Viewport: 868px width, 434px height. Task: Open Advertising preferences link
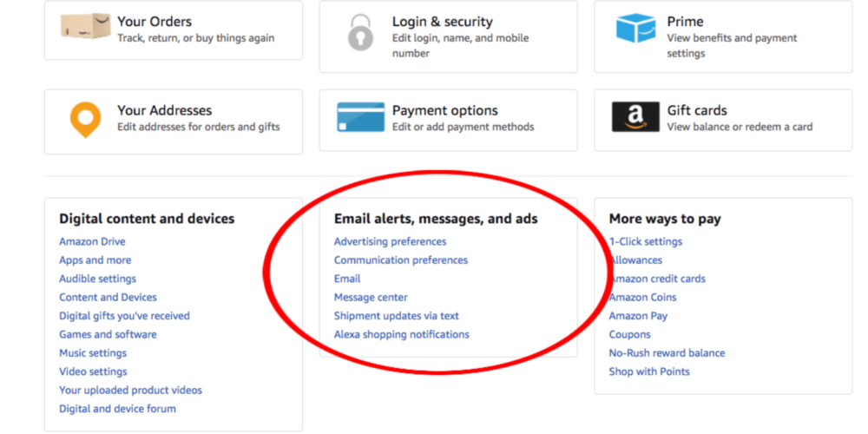click(391, 241)
